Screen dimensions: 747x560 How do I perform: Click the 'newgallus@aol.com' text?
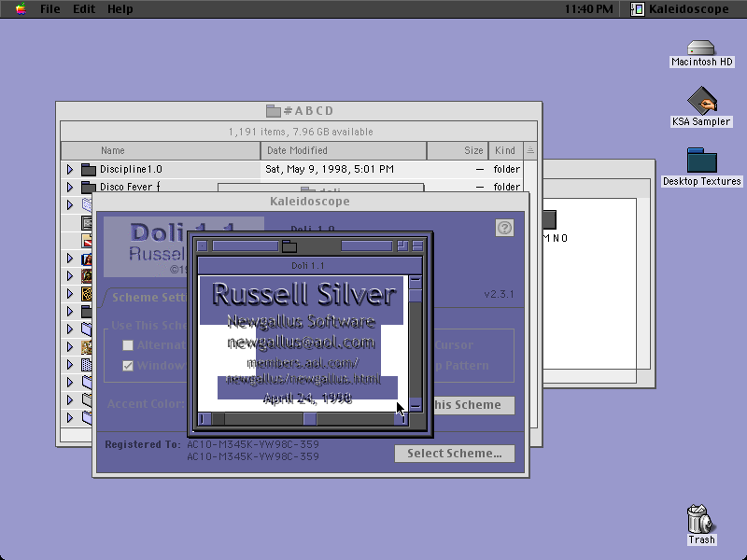pos(301,343)
